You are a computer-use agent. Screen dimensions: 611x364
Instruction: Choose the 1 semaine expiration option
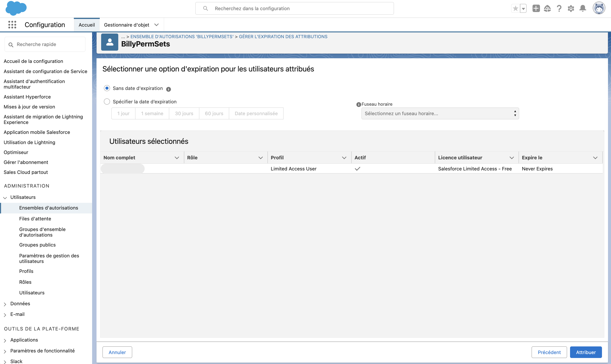(x=152, y=114)
